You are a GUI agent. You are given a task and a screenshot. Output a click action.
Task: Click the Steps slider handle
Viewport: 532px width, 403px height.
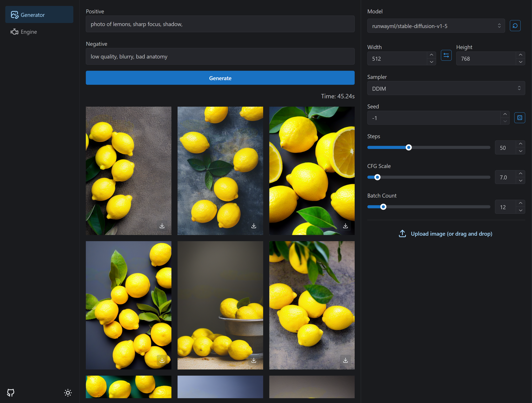pos(408,147)
